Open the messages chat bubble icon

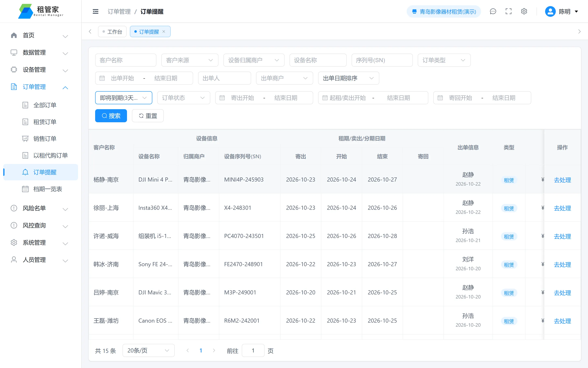pos(493,11)
